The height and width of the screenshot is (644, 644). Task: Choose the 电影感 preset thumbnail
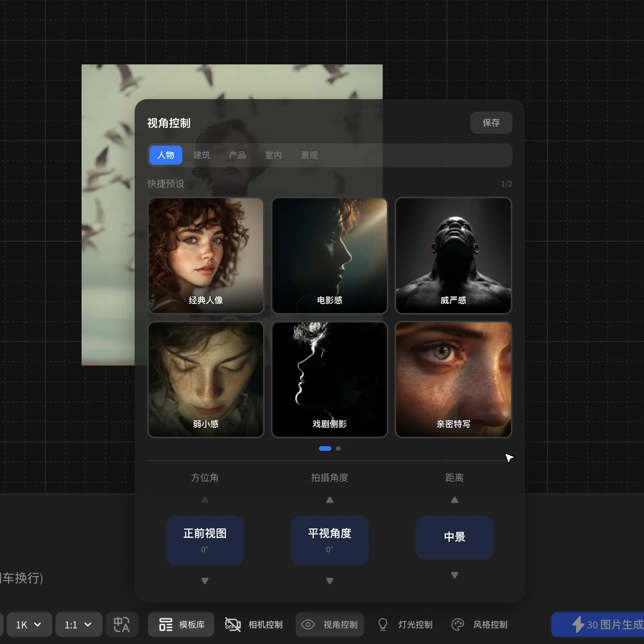click(x=329, y=256)
